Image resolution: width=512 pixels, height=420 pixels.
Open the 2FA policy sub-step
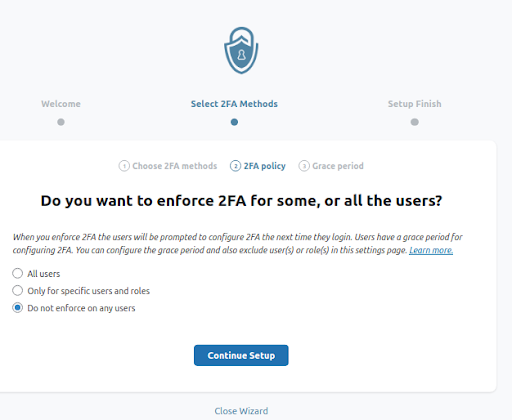[x=258, y=166]
